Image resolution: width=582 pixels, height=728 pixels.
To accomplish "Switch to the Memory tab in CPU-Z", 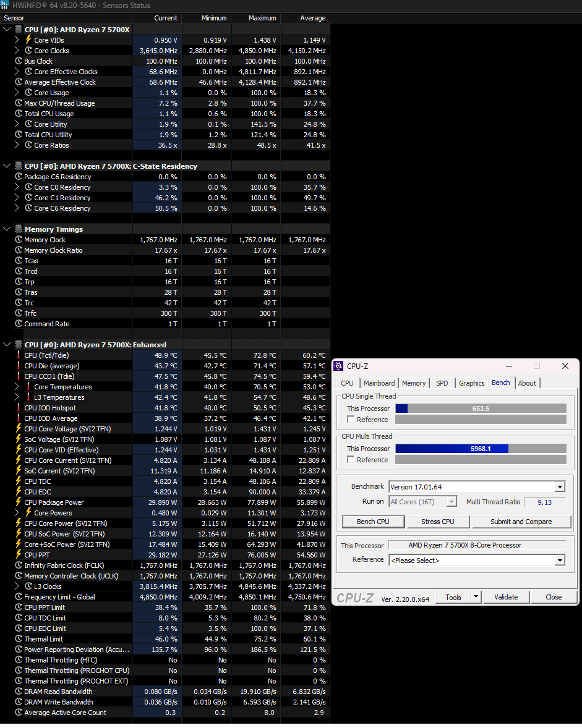I will (413, 383).
